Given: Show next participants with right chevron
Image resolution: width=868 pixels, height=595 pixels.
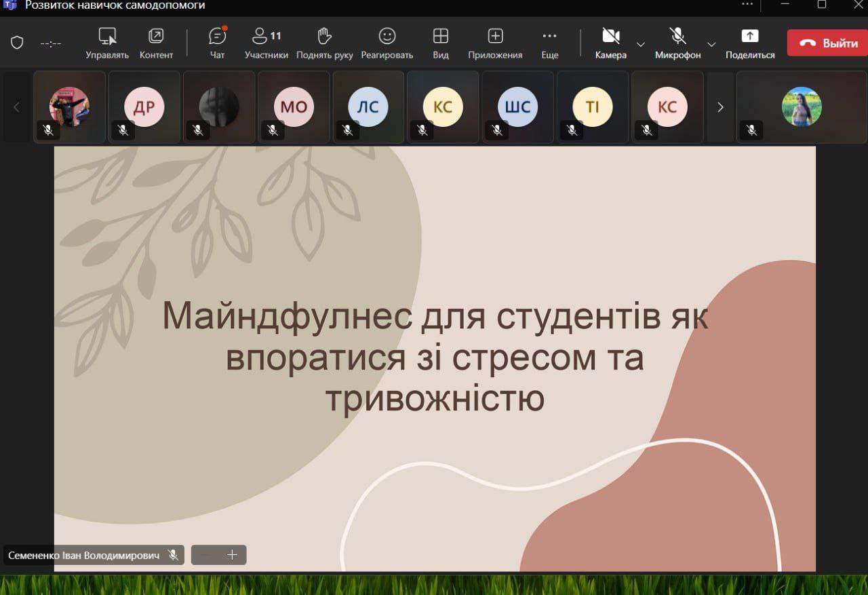Looking at the screenshot, I should click(720, 107).
